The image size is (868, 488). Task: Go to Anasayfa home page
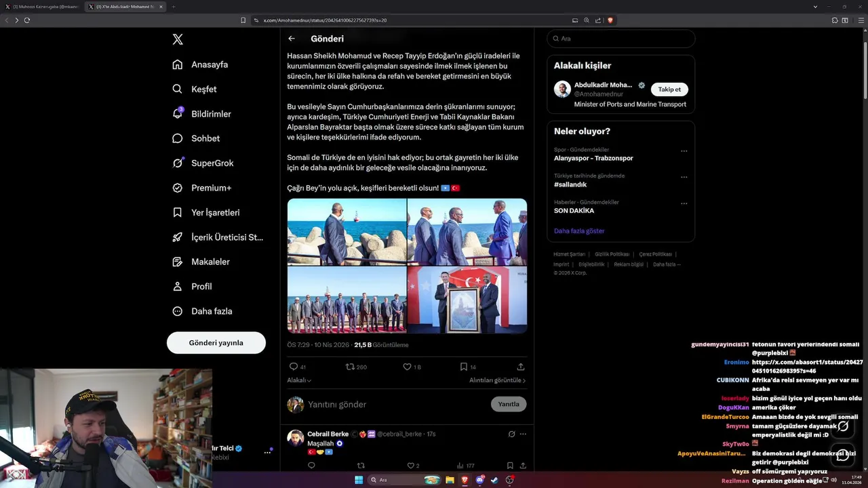pyautogui.click(x=200, y=64)
